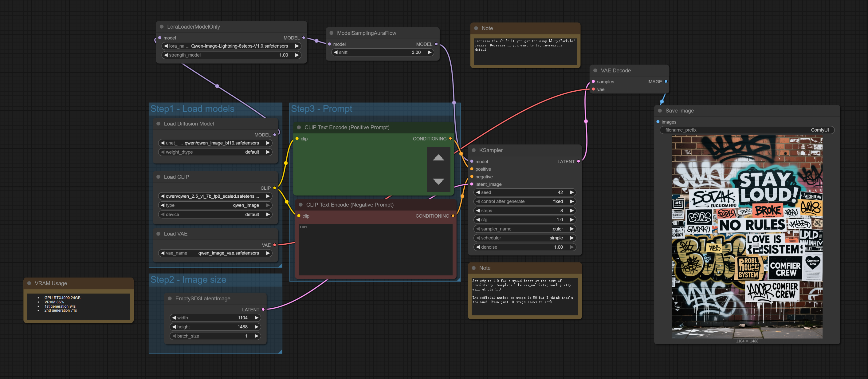Decrease steps value with left arrow
Screen dimensions: 868x379
point(478,211)
